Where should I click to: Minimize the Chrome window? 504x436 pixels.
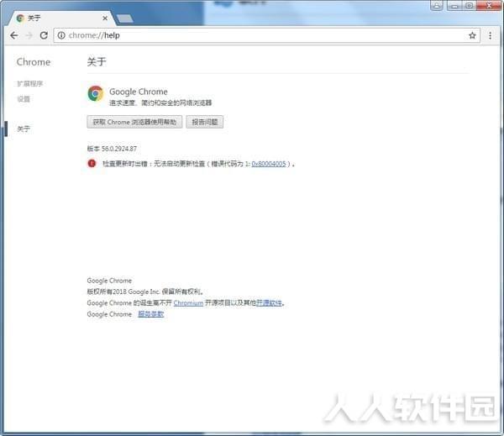coord(454,6)
